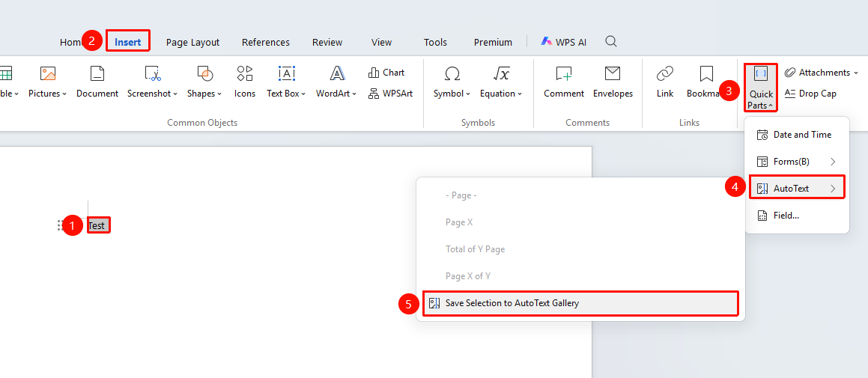Choose Save Selection to AutoText Gallery
Viewport: 868px width, 378px height.
click(580, 303)
